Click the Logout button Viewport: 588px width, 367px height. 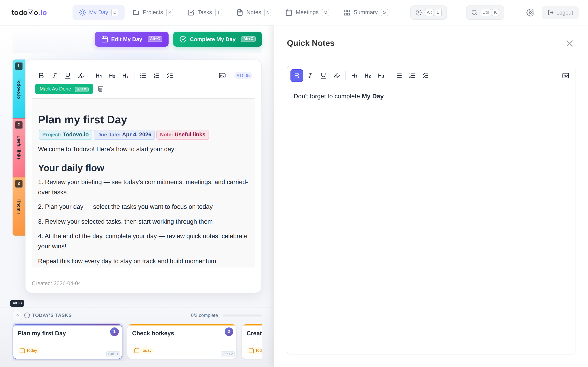560,12
